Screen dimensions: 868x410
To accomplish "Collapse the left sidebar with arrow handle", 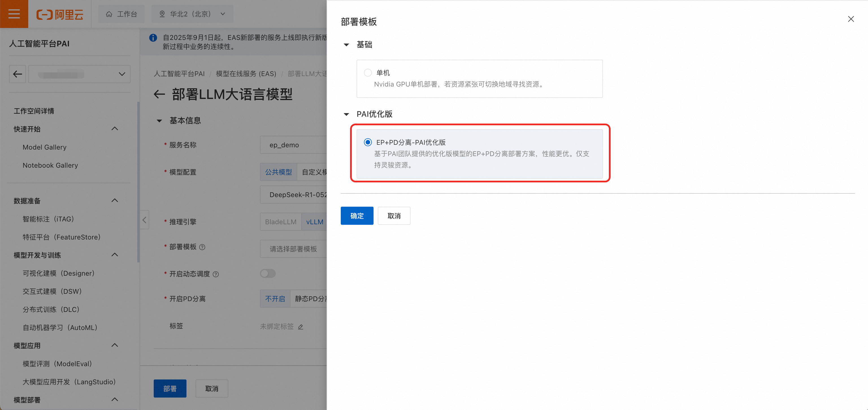I will (x=144, y=220).
